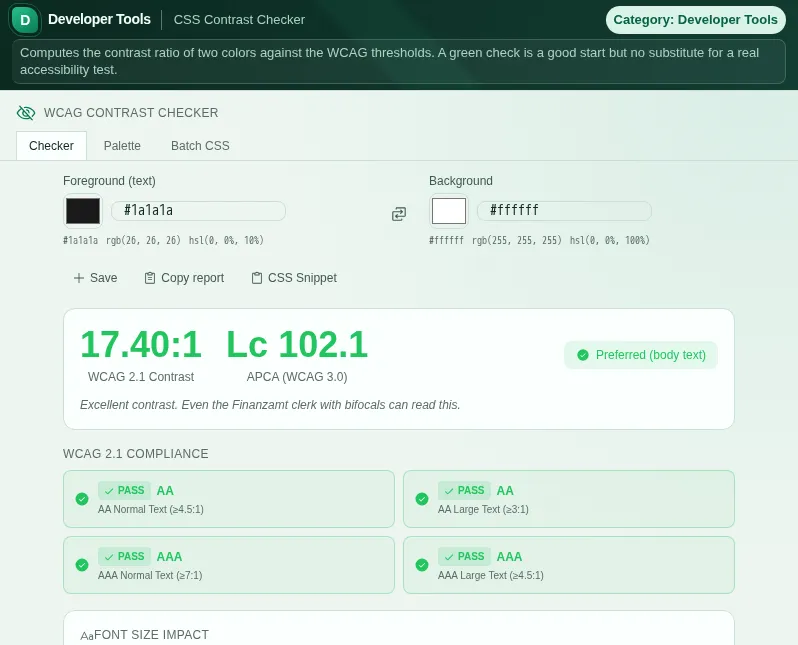Click the background rgb(255, 255, 255) text
Viewport: 798px width, 645px height.
click(517, 240)
